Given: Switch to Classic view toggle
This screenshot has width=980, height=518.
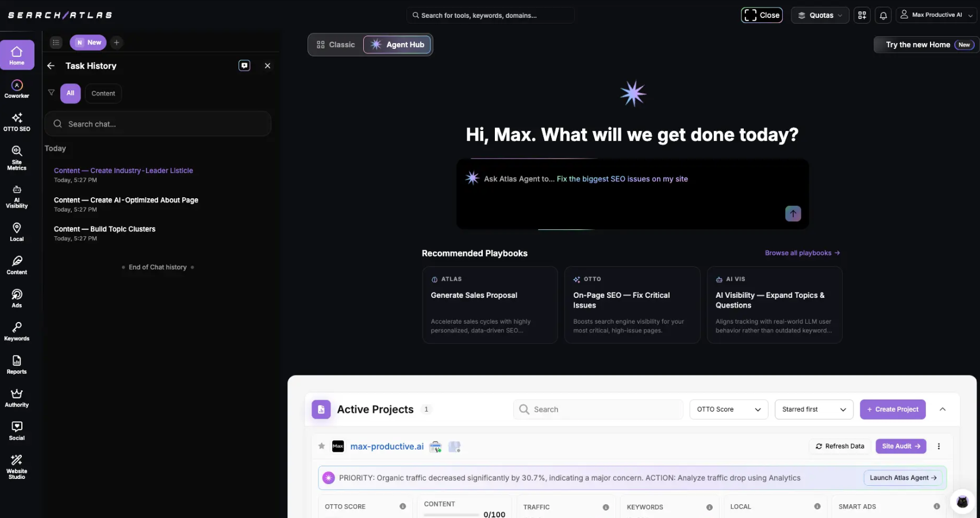Looking at the screenshot, I should click(x=336, y=45).
